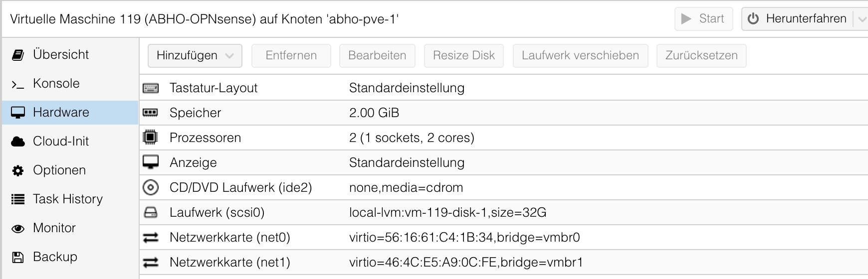
Task: Click the network arrows icon for net1
Action: pos(150,263)
